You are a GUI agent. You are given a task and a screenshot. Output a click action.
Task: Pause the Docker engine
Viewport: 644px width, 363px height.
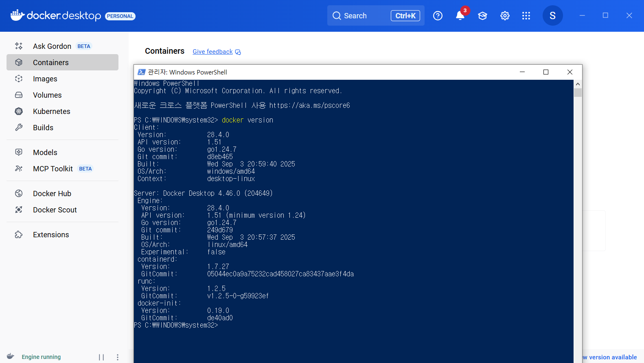tap(101, 357)
